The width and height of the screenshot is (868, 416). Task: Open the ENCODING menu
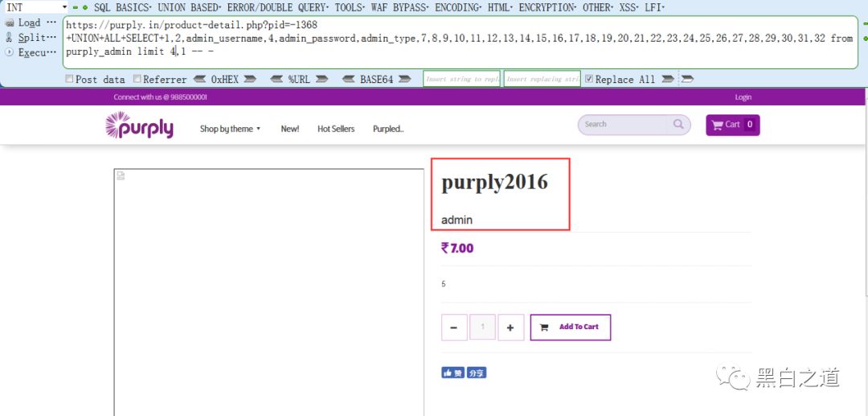[457, 8]
